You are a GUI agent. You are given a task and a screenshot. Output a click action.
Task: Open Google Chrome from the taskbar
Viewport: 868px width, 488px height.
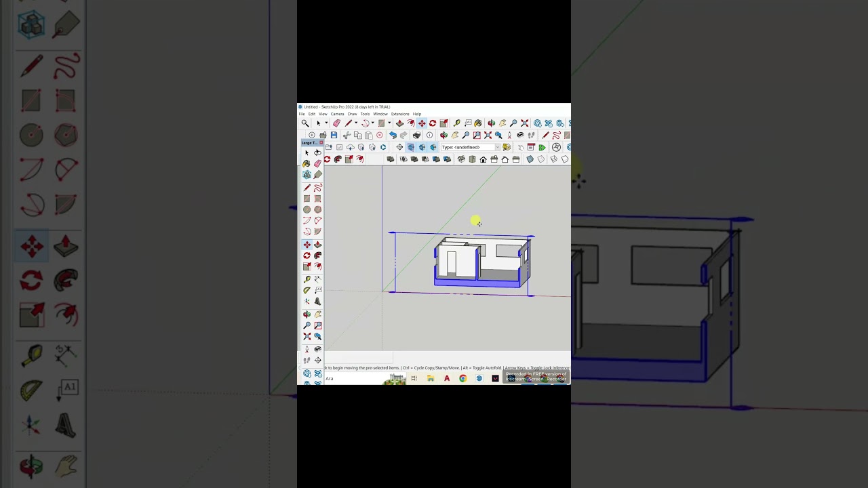tap(463, 378)
